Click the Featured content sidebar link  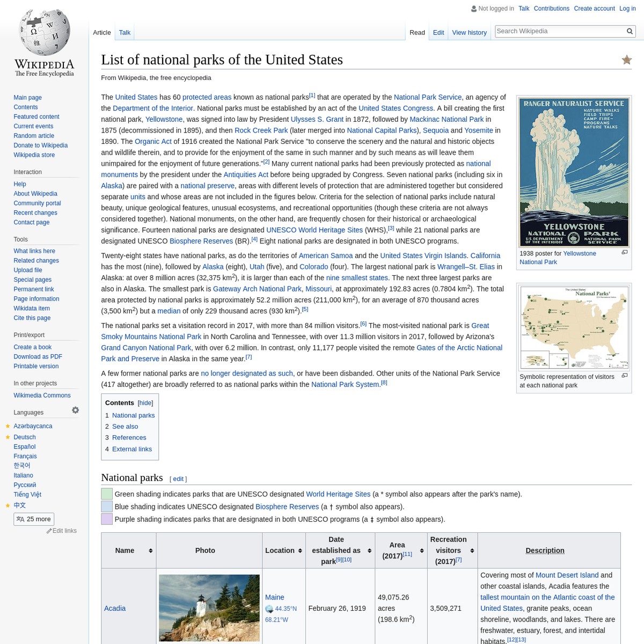pos(36,117)
